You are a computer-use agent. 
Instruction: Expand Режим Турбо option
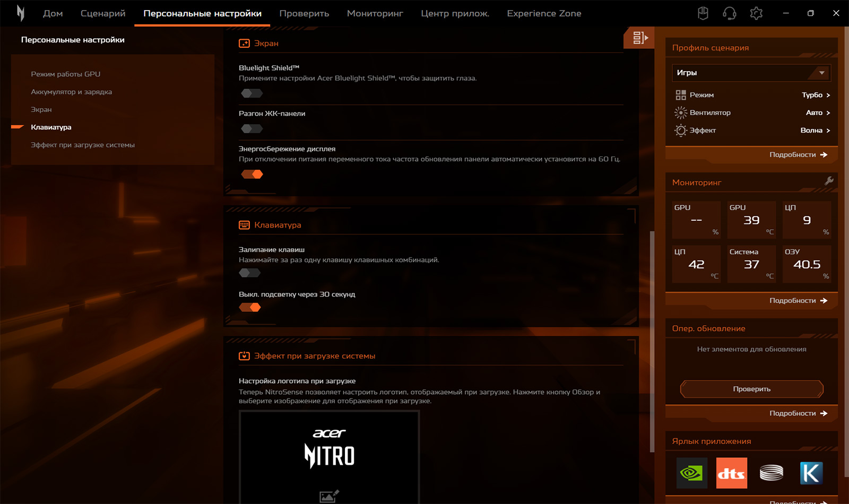pyautogui.click(x=816, y=95)
